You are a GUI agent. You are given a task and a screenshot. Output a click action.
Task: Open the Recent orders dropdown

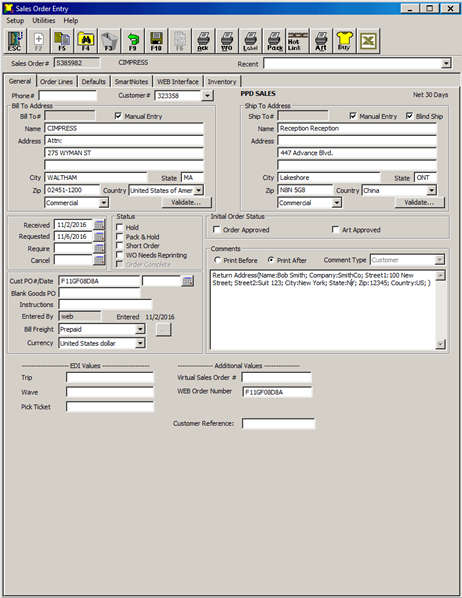point(446,63)
